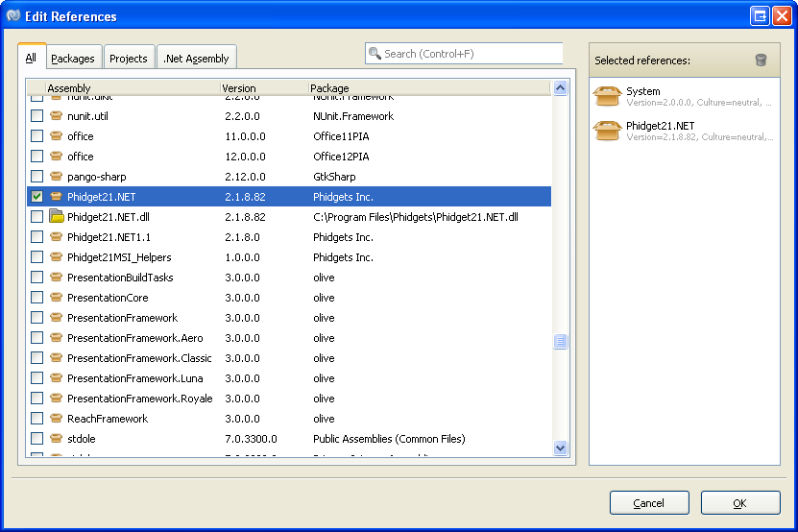Tick the ReachFramework checkbox
Image resolution: width=798 pixels, height=532 pixels.
(36, 418)
